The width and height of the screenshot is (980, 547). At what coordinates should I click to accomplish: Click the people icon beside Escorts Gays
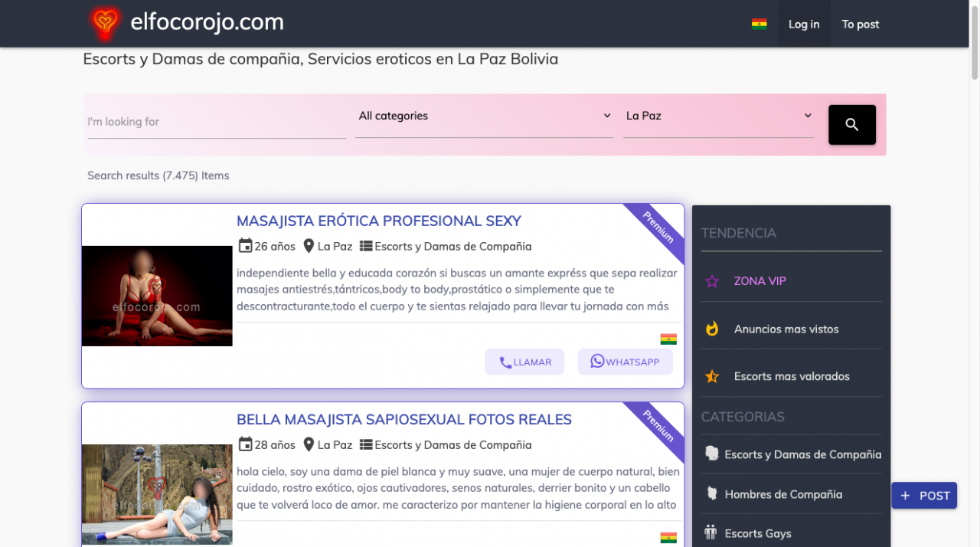(710, 532)
